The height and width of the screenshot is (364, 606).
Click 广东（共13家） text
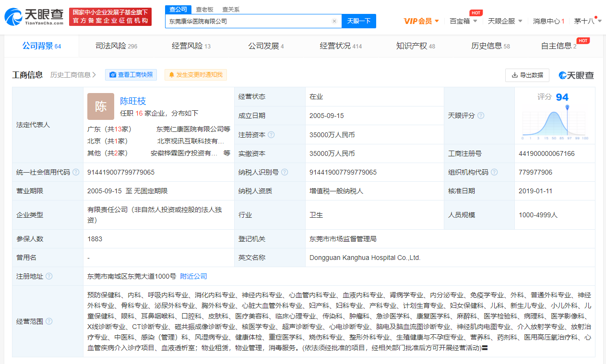click(109, 129)
